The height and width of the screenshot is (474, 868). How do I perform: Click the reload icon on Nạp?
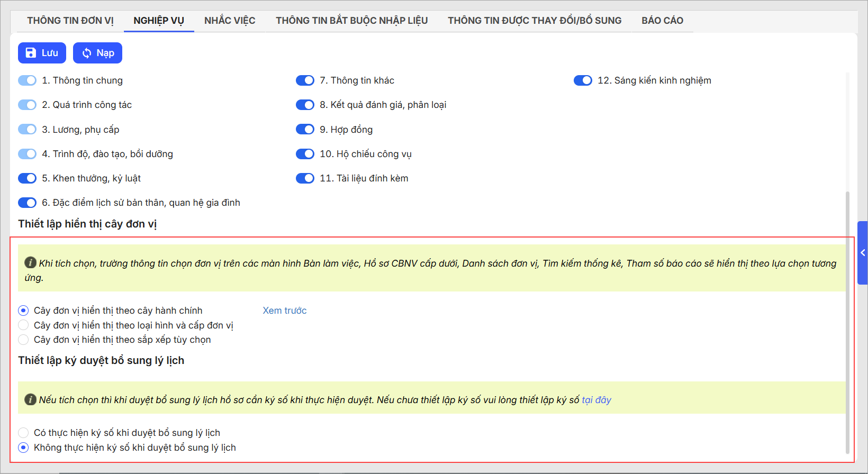point(87,53)
